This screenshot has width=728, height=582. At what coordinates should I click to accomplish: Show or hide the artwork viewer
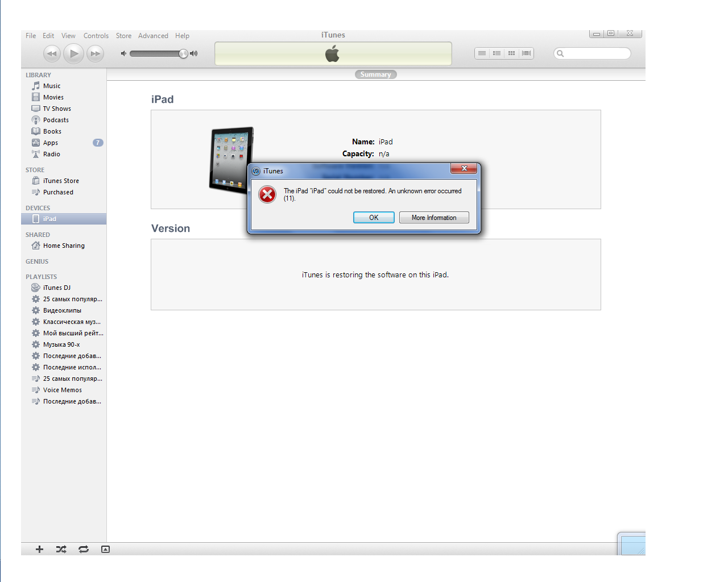click(x=105, y=549)
